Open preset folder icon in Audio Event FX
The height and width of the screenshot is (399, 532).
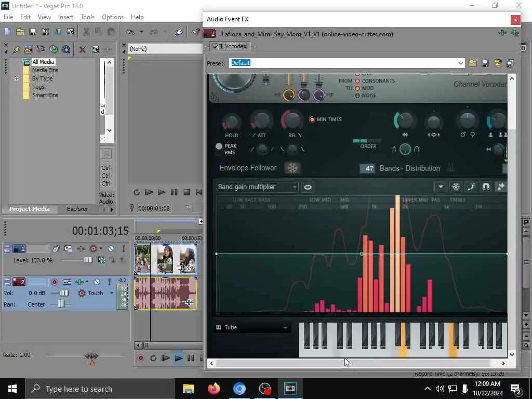click(x=473, y=63)
